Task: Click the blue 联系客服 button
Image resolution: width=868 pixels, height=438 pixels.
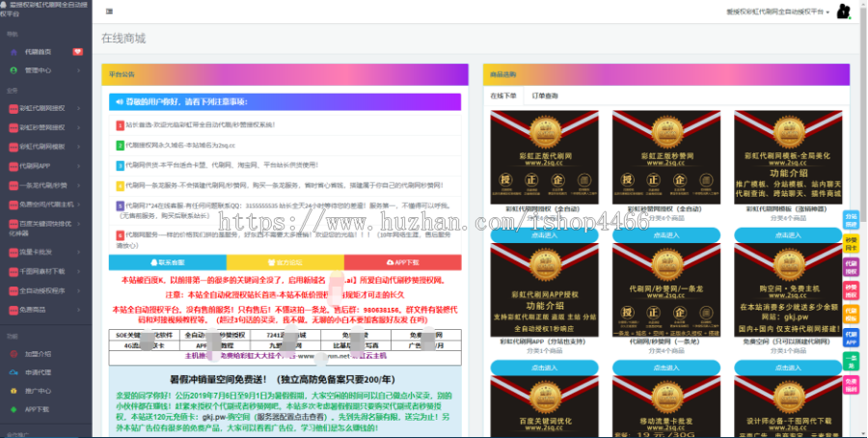Action: coord(168,262)
